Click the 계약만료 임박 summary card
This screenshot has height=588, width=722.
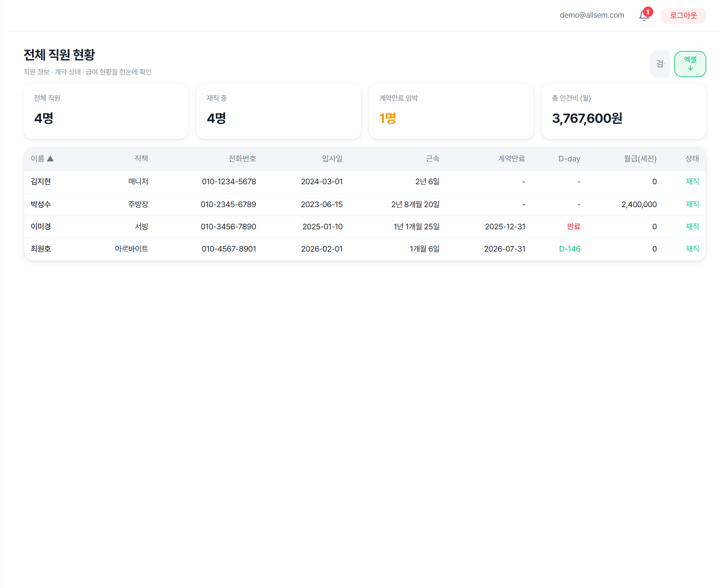pyautogui.click(x=451, y=111)
